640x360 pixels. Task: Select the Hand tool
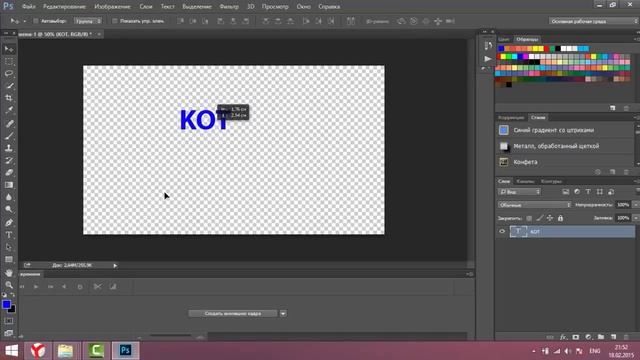[x=9, y=273]
